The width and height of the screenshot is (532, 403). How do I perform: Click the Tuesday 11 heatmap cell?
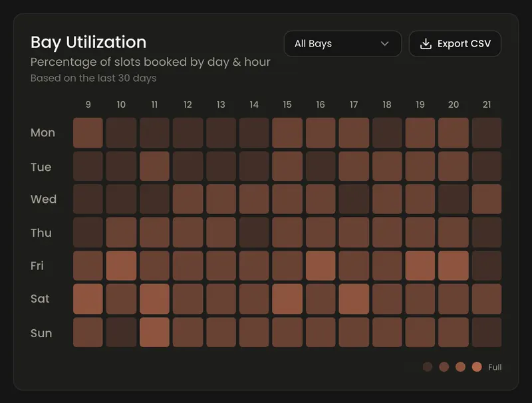(x=154, y=166)
